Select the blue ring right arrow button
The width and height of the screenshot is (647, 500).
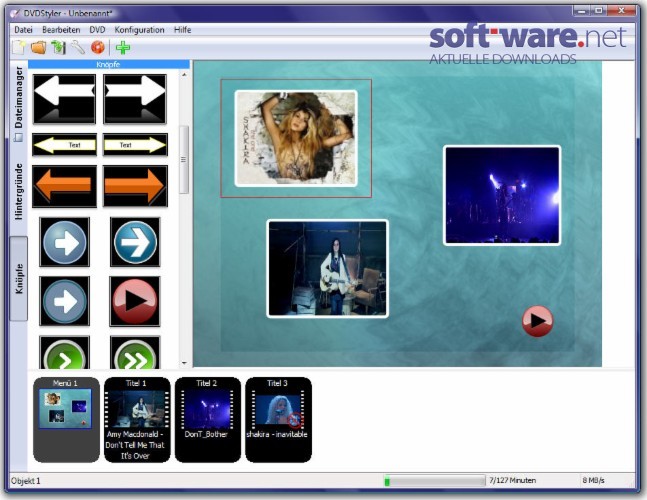tap(135, 242)
